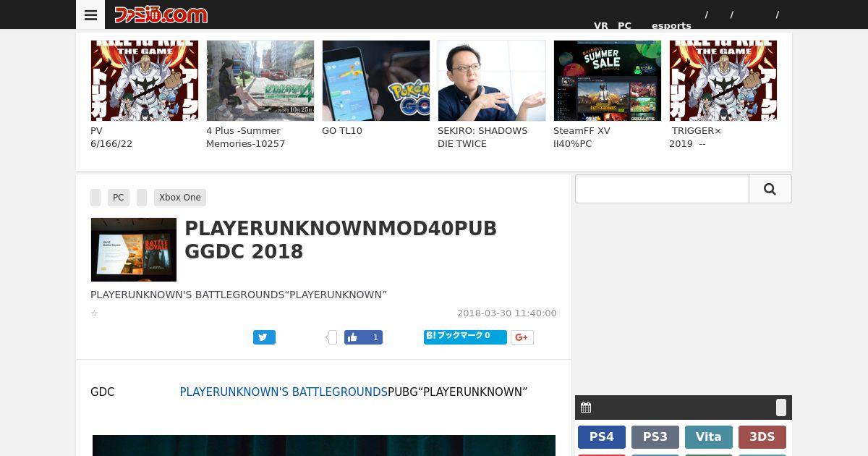Click the calendar icon in the sidebar header
Image resolution: width=868 pixels, height=456 pixels.
(586, 408)
